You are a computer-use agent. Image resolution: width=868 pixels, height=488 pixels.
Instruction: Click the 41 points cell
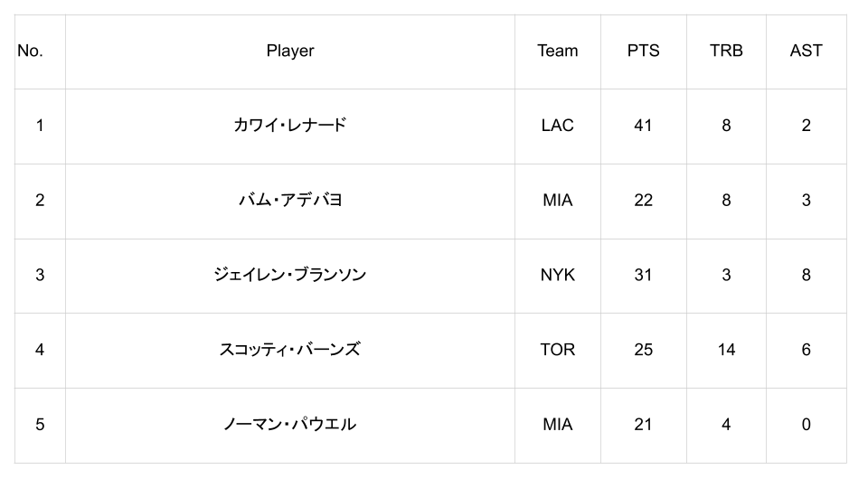(643, 126)
